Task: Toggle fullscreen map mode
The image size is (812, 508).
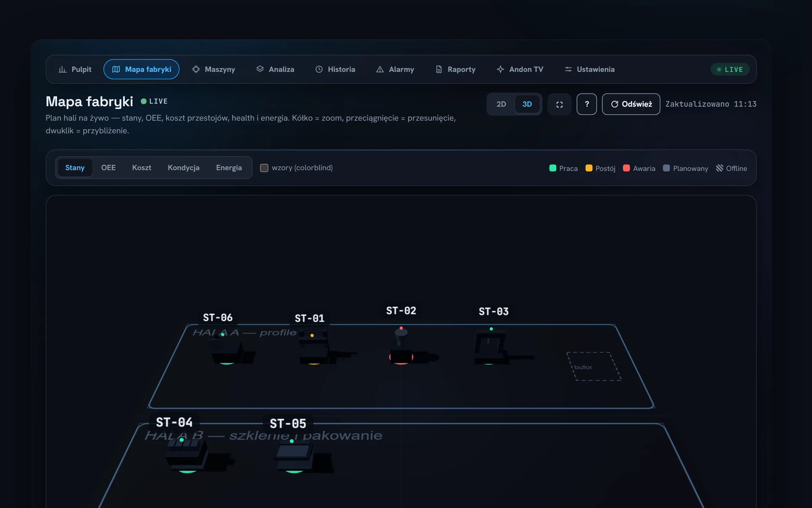Action: coord(560,104)
